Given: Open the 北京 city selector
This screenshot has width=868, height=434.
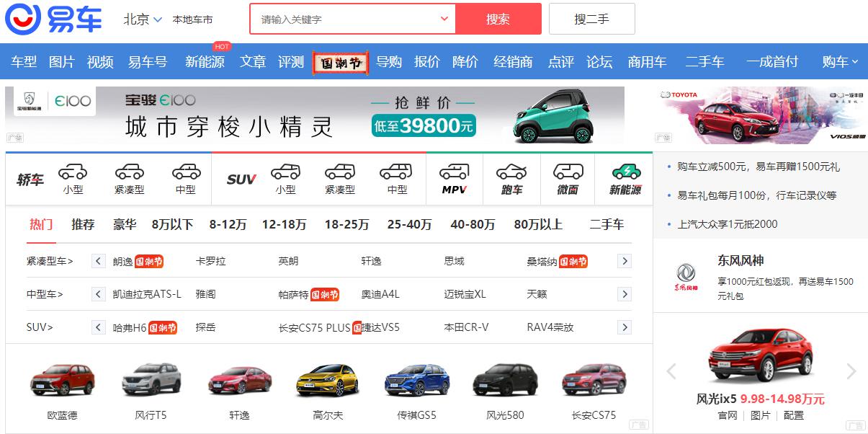Looking at the screenshot, I should pyautogui.click(x=143, y=19).
